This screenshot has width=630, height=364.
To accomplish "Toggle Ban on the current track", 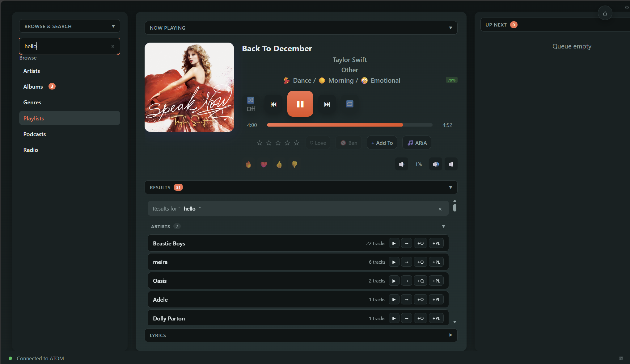I will pos(349,143).
